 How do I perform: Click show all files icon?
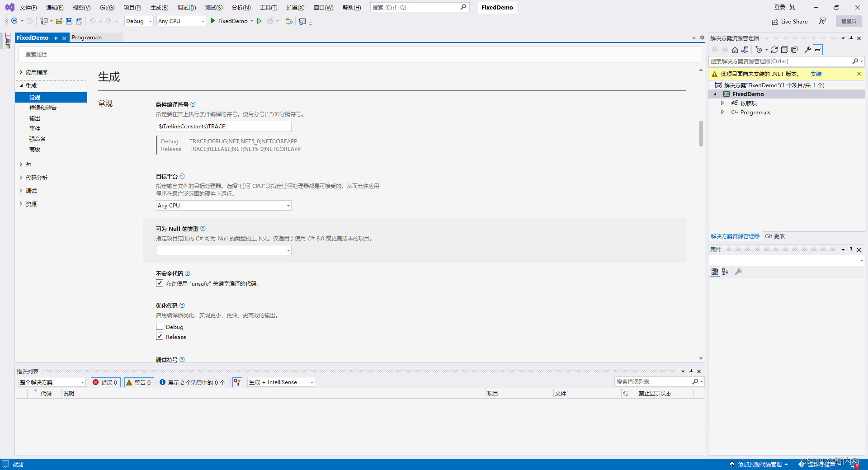coord(794,50)
